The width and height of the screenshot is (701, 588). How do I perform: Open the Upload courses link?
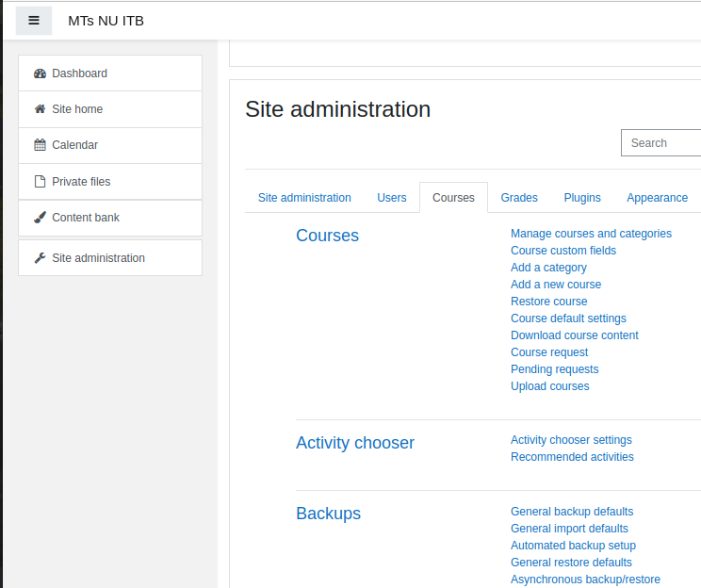point(550,386)
